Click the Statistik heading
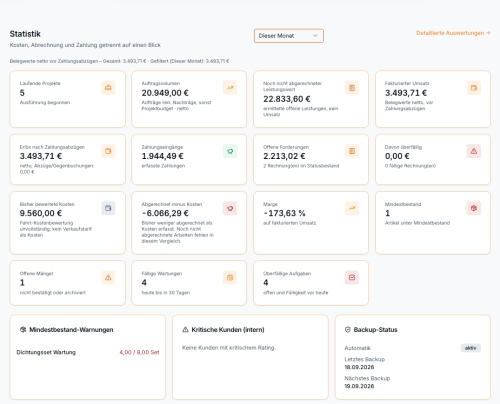 click(x=25, y=34)
